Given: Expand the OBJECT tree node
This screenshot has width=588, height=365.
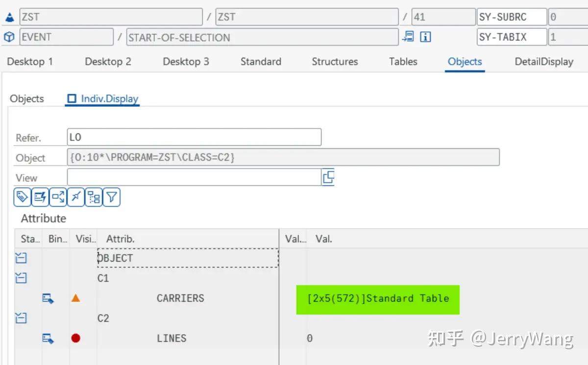Looking at the screenshot, I should (20, 258).
